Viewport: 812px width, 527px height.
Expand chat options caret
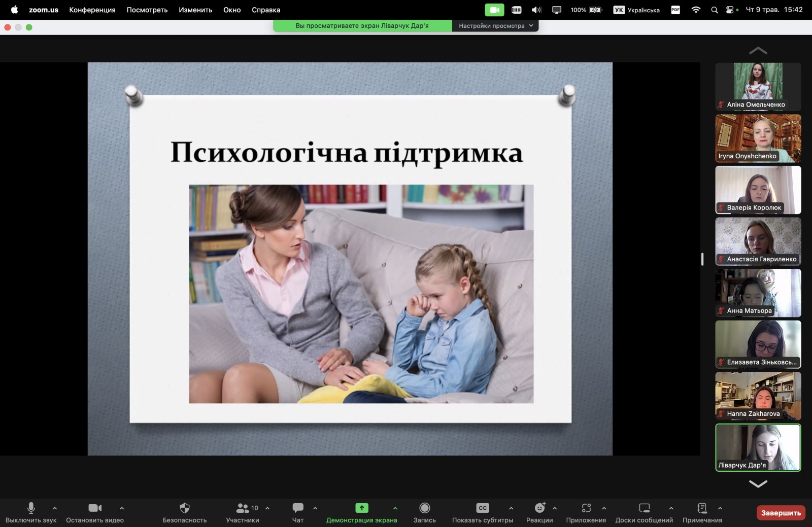click(x=315, y=508)
